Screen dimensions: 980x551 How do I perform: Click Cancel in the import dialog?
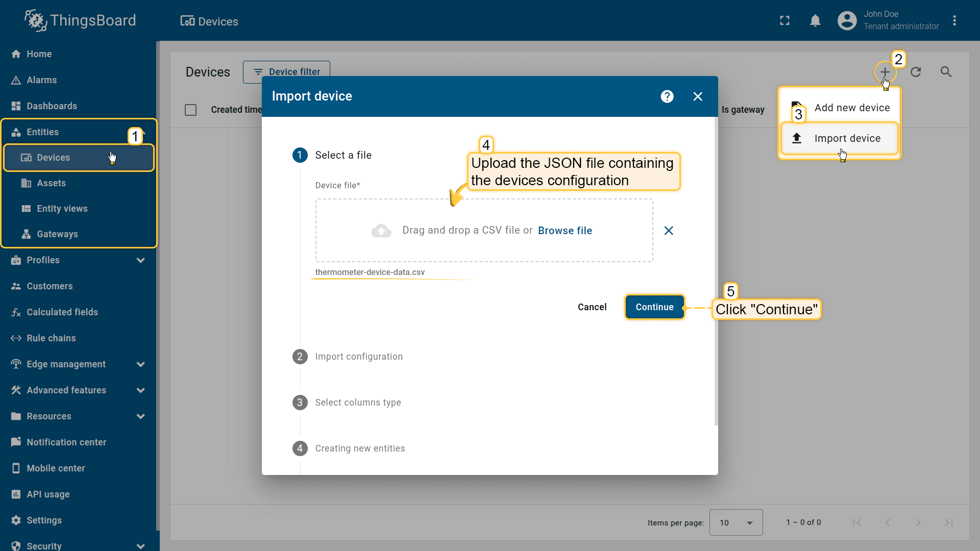592,307
